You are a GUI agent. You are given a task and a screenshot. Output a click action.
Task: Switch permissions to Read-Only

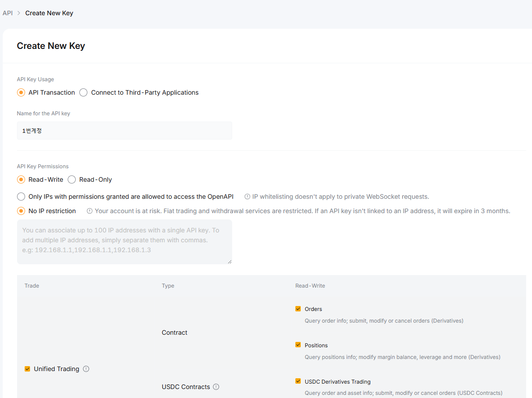(x=72, y=179)
